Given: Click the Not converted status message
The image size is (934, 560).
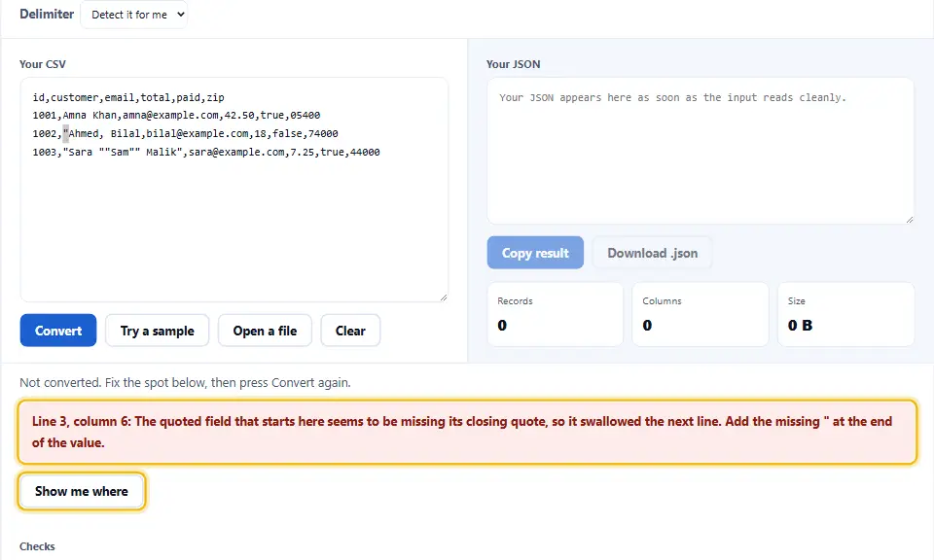Looking at the screenshot, I should click(185, 383).
